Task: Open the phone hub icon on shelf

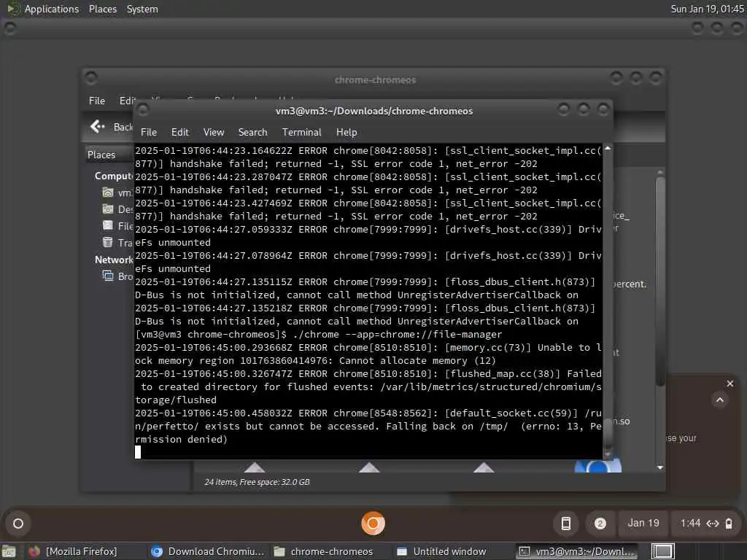Action: pyautogui.click(x=565, y=524)
